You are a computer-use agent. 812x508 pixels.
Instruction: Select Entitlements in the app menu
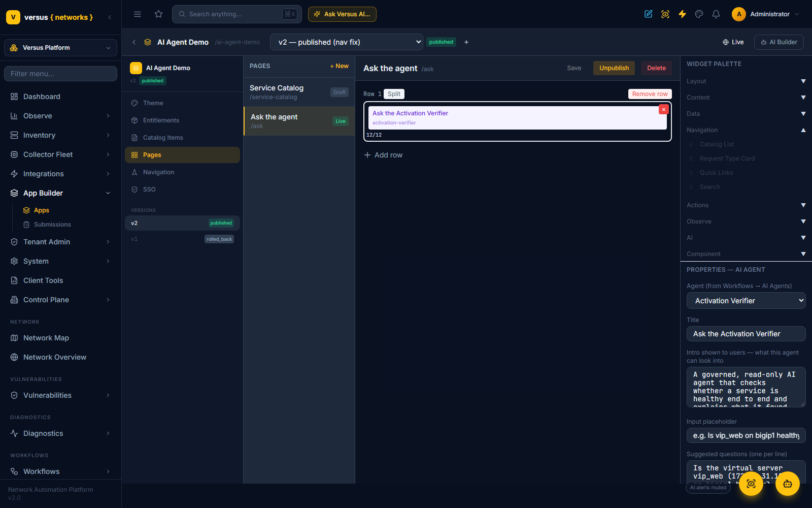[x=182, y=120]
